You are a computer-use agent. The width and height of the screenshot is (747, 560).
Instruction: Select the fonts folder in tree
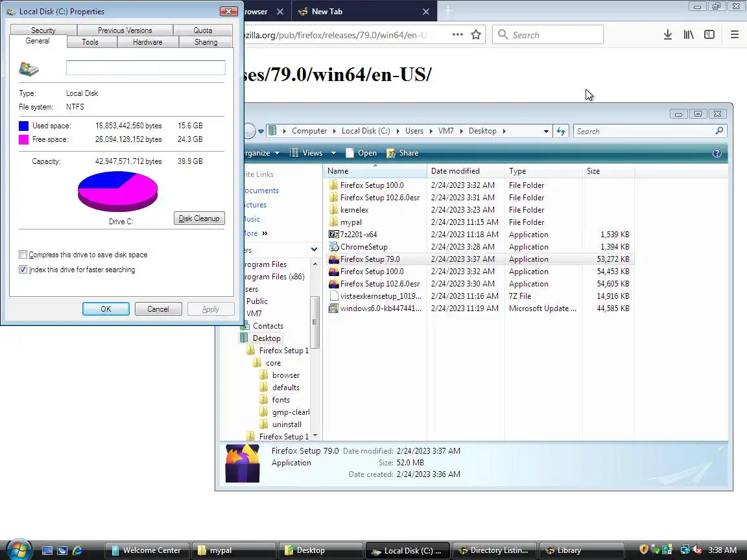pyautogui.click(x=276, y=400)
